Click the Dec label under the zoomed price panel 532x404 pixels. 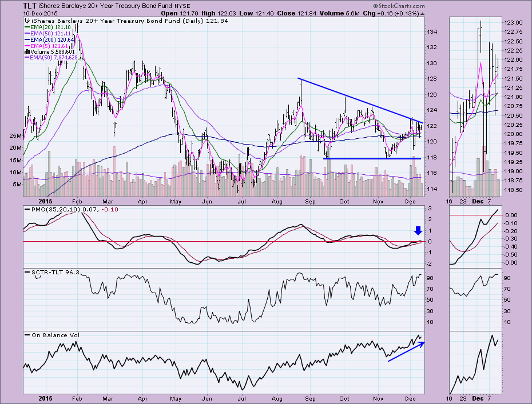click(x=478, y=201)
